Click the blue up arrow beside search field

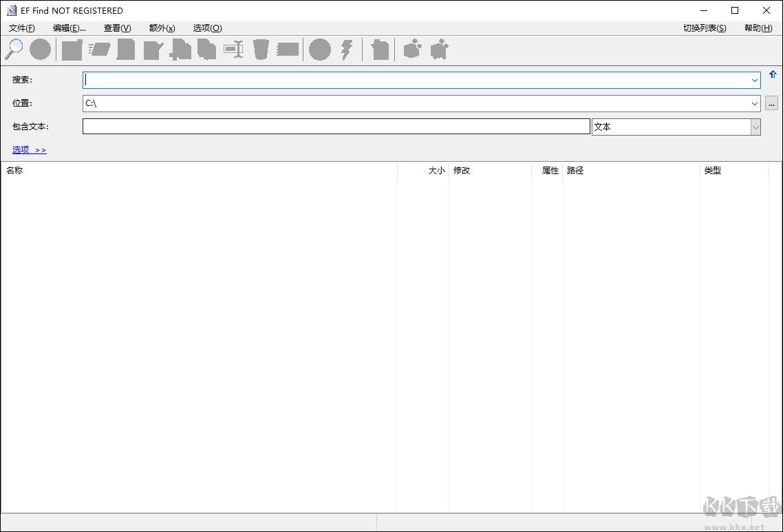(773, 74)
